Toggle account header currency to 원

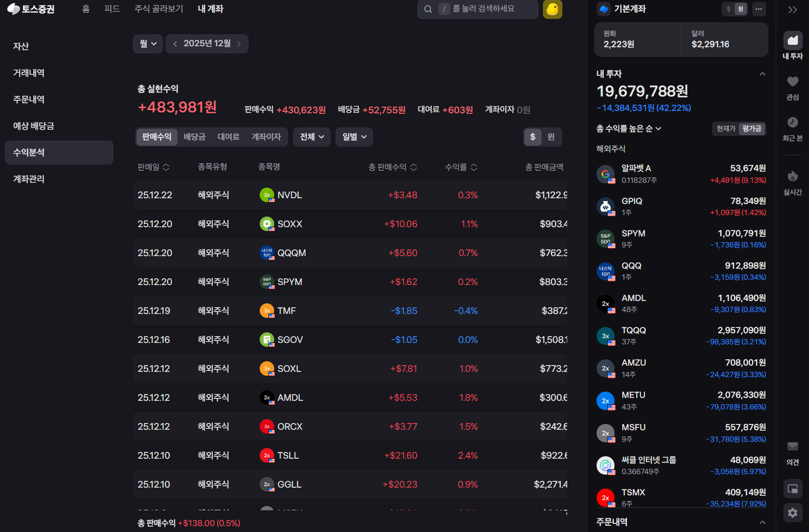click(x=740, y=9)
